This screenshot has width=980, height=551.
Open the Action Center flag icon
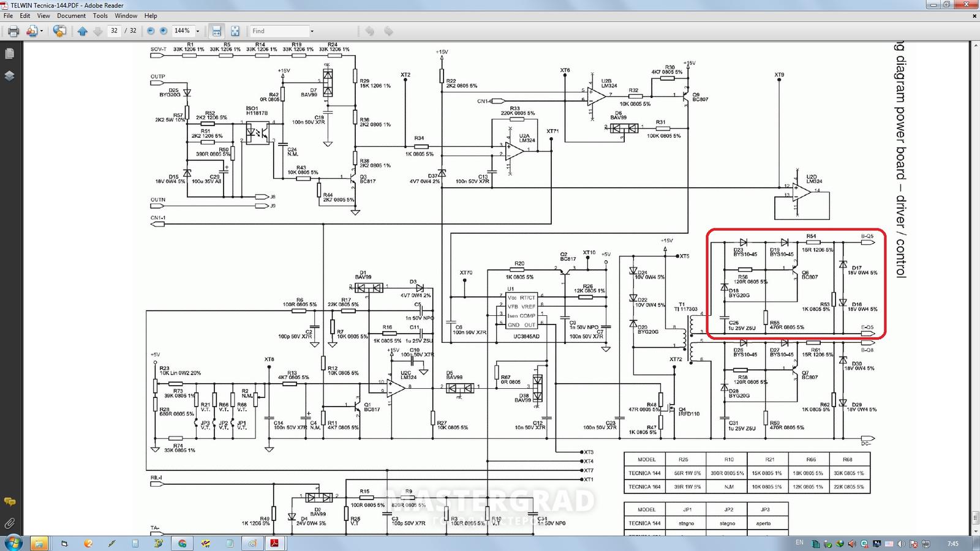[914, 544]
